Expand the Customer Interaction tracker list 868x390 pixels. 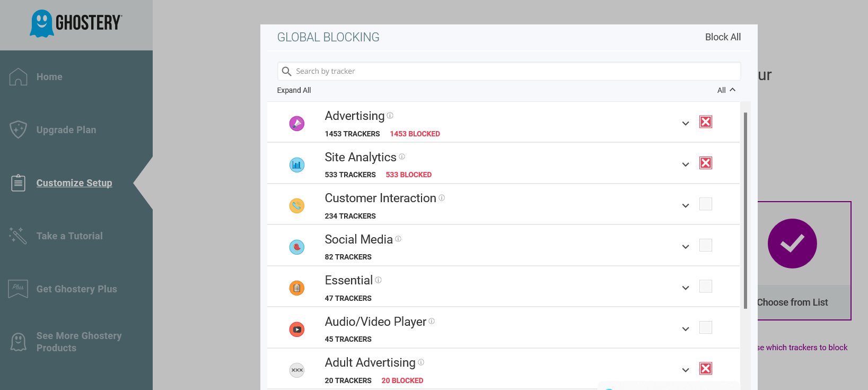click(686, 206)
